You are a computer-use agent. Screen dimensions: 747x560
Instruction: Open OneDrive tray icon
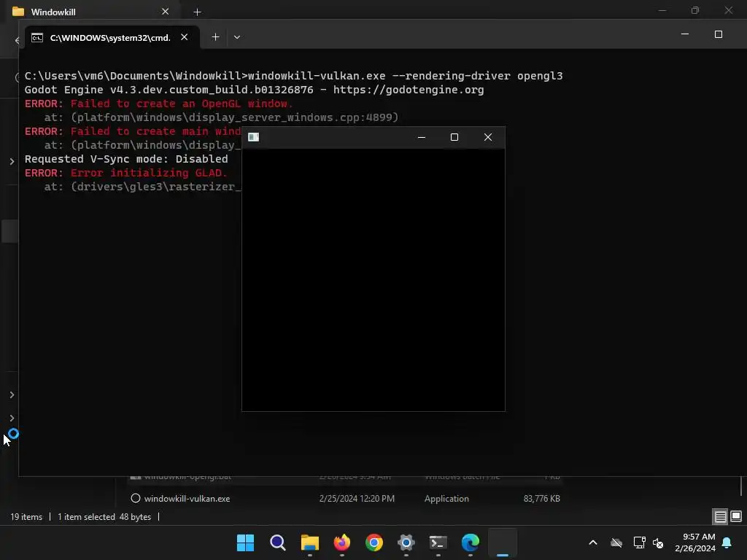(616, 542)
